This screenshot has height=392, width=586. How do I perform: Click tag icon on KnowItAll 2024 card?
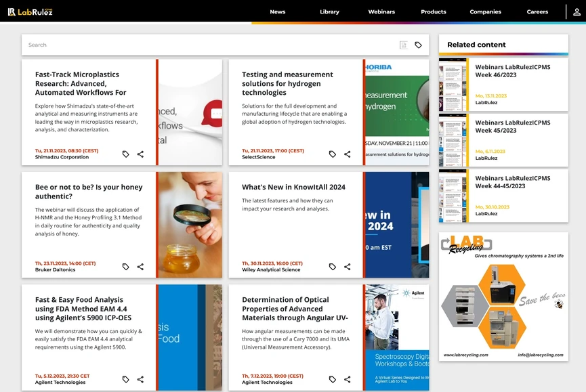[x=332, y=267]
